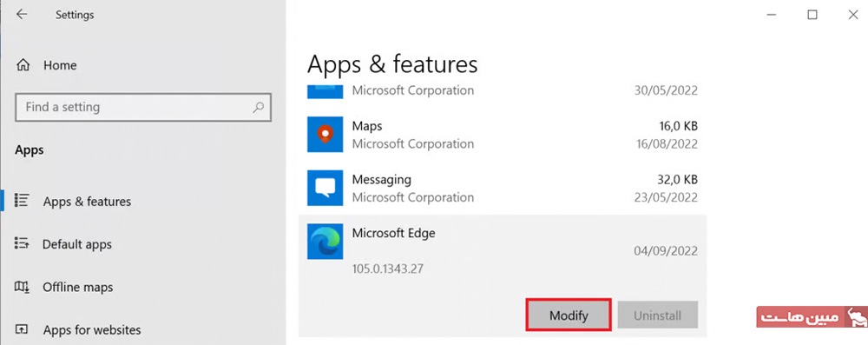
Task: Click the Apps sidebar heading
Action: 30,150
